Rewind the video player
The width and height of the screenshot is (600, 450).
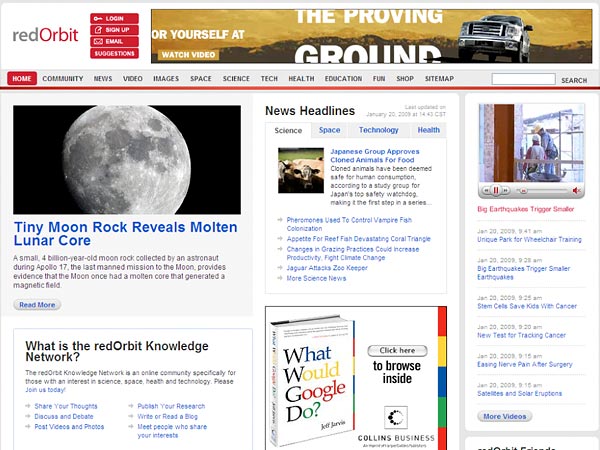point(486,190)
